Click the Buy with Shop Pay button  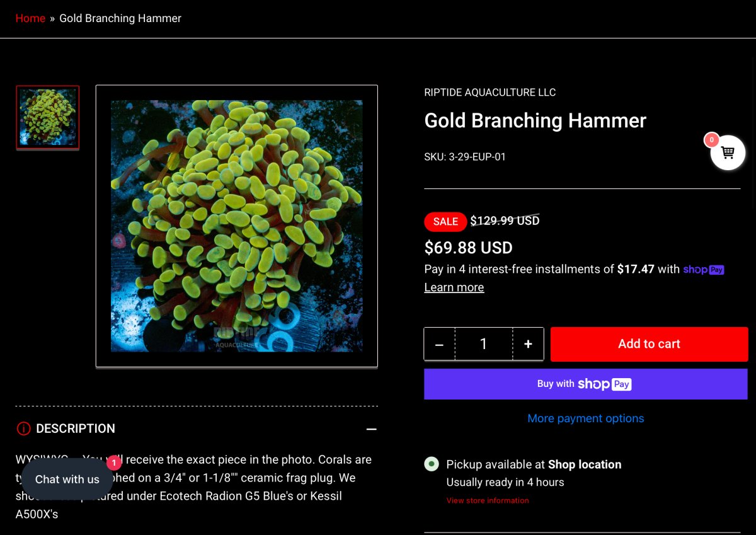click(x=586, y=384)
